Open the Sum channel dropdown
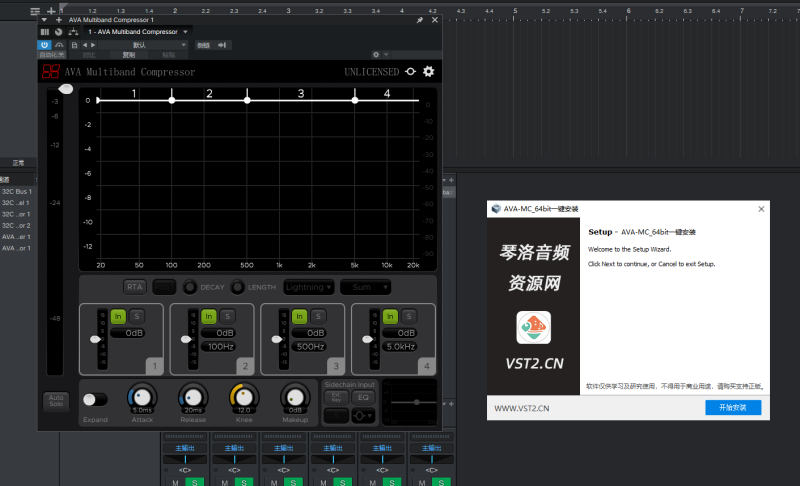The height and width of the screenshot is (486, 800). [365, 287]
